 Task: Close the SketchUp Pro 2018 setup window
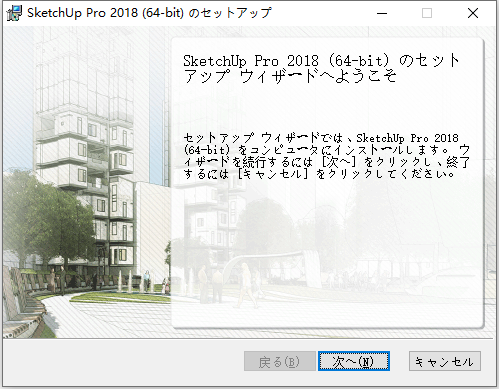point(473,13)
